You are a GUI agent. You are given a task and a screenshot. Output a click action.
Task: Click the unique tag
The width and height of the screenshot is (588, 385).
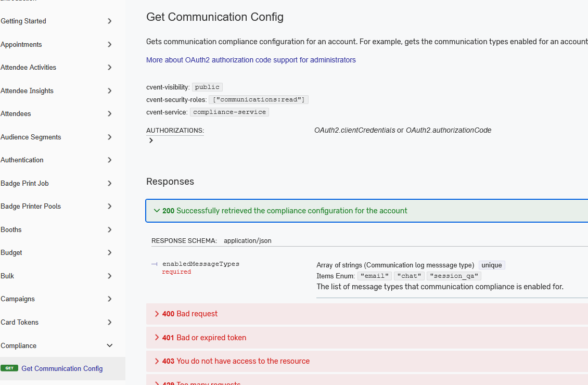(x=492, y=265)
